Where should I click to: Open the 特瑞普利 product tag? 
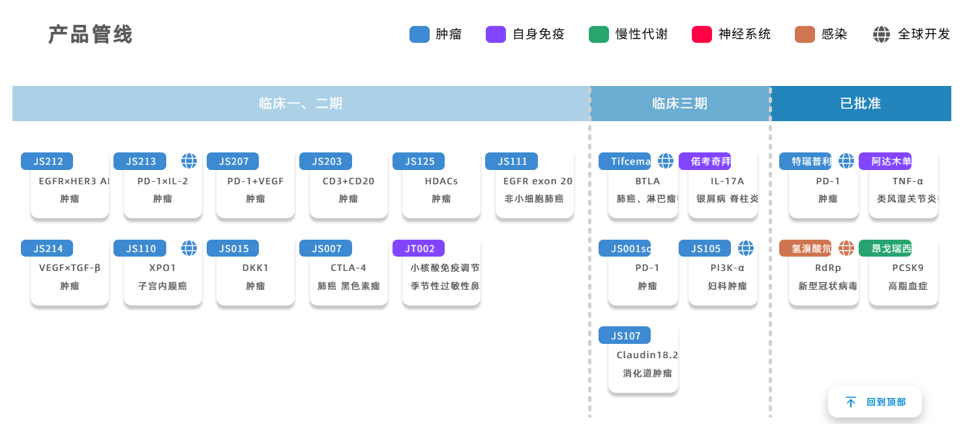coord(805,161)
